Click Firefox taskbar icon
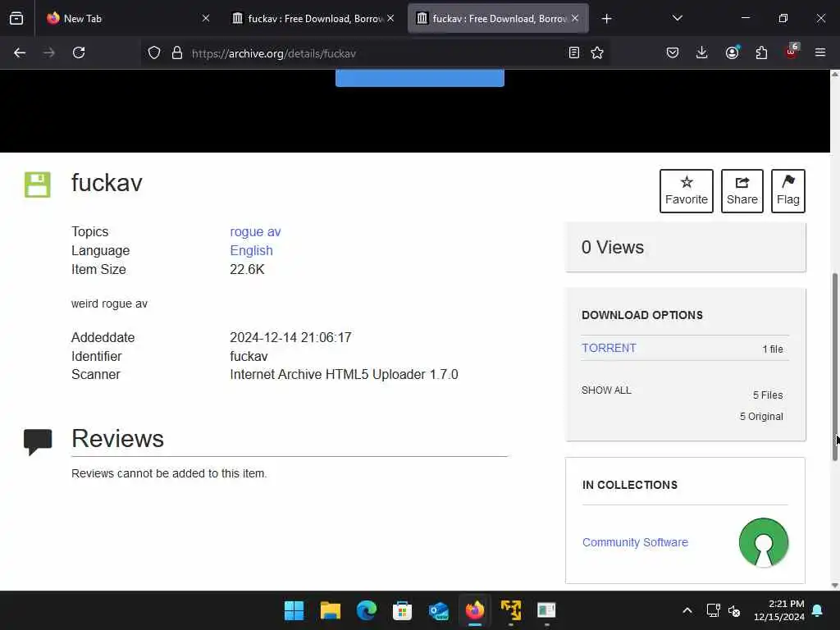Image resolution: width=840 pixels, height=630 pixels. (x=475, y=610)
